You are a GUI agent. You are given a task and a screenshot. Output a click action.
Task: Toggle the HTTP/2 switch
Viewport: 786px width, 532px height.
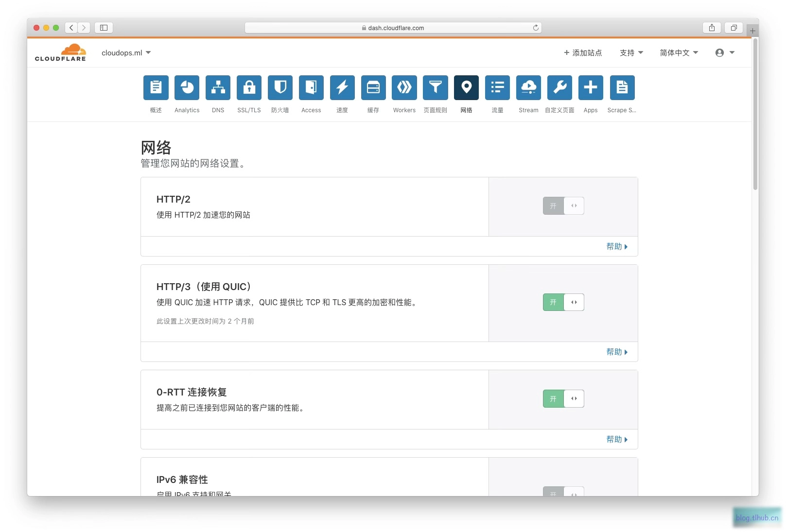(x=563, y=206)
